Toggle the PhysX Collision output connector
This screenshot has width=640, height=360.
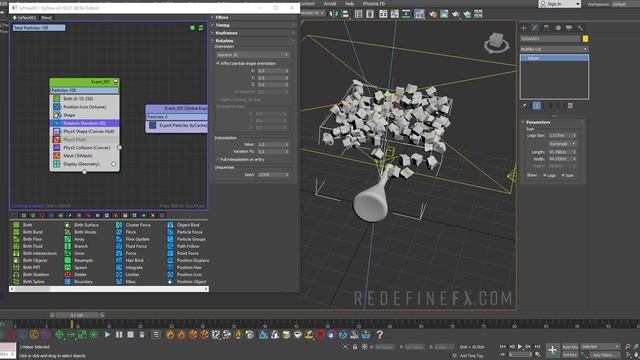click(120, 147)
